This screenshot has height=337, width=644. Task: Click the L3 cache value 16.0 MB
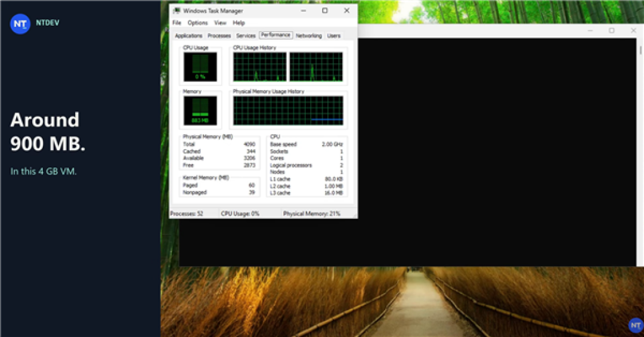[333, 193]
